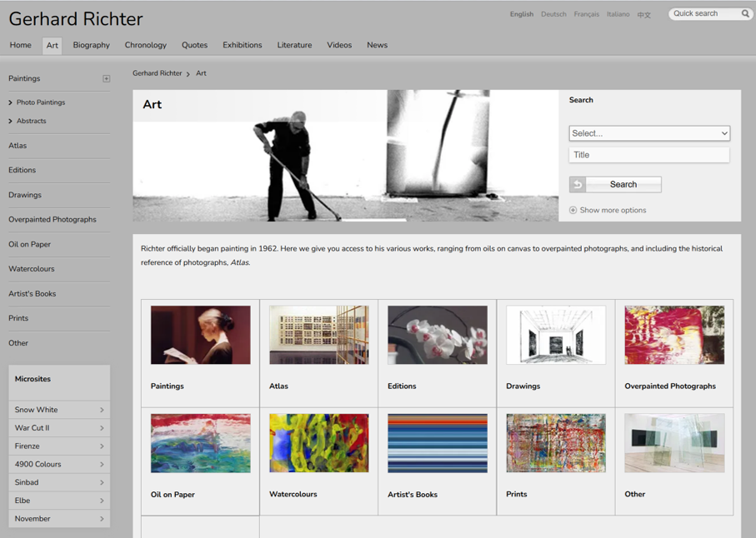Click the chevron arrow next to Snow White
The width and height of the screenshot is (756, 538).
pos(102,410)
